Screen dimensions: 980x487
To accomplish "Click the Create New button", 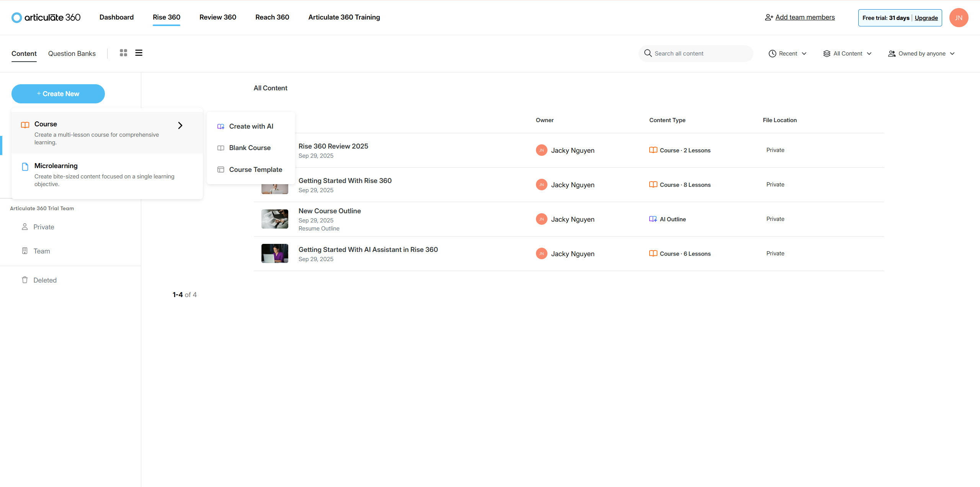I will [x=58, y=94].
